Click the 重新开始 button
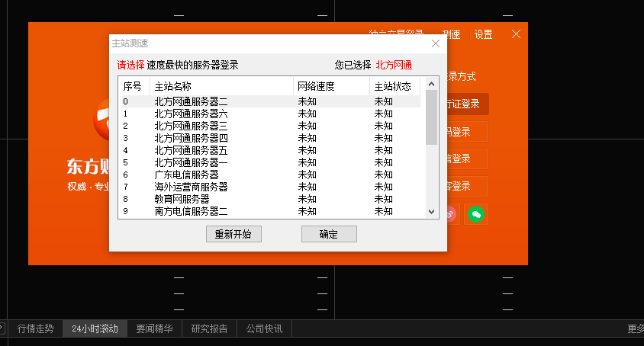Image resolution: width=644 pixels, height=346 pixels. click(x=233, y=234)
